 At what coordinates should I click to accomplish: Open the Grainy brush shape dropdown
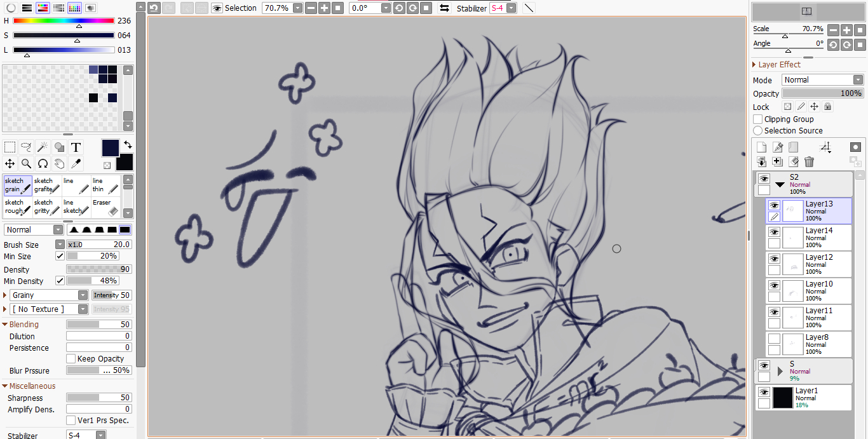(83, 295)
